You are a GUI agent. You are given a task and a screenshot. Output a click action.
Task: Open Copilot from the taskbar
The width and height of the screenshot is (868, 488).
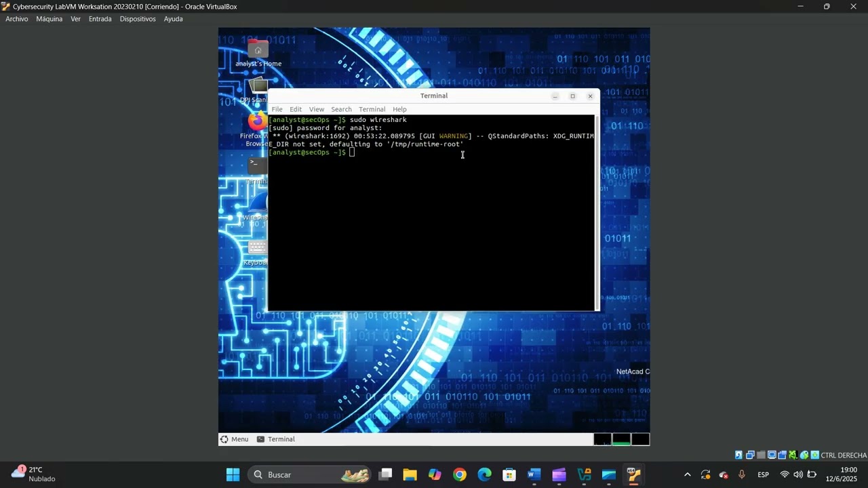click(435, 474)
